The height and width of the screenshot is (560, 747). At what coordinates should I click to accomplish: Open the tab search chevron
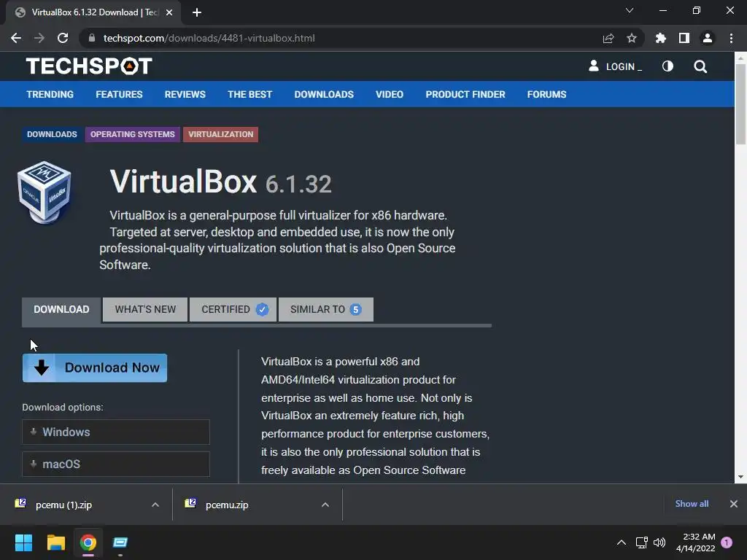tap(630, 10)
